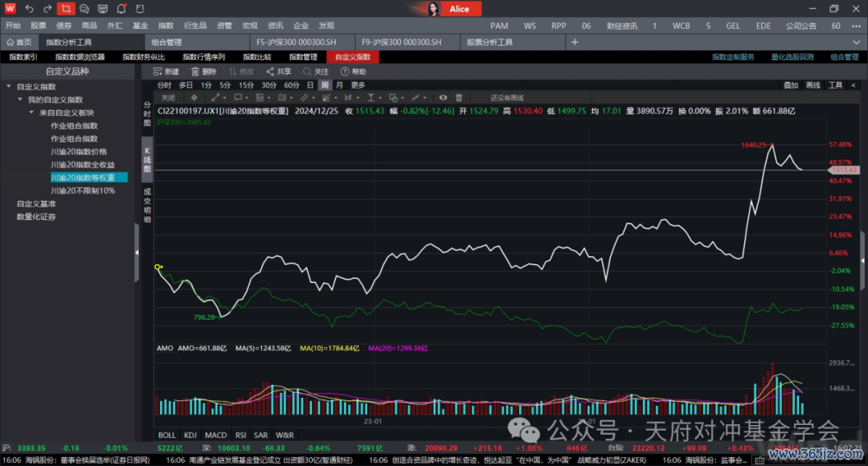Switch to the 分时图 vertical tab
The width and height of the screenshot is (868, 466).
pyautogui.click(x=147, y=113)
